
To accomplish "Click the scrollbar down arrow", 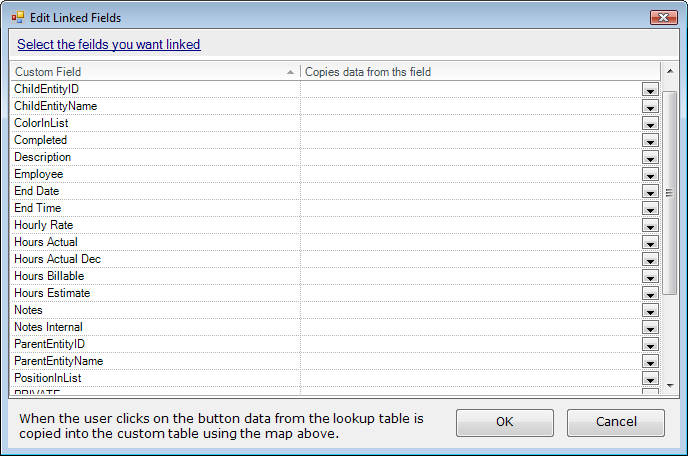I will (670, 386).
